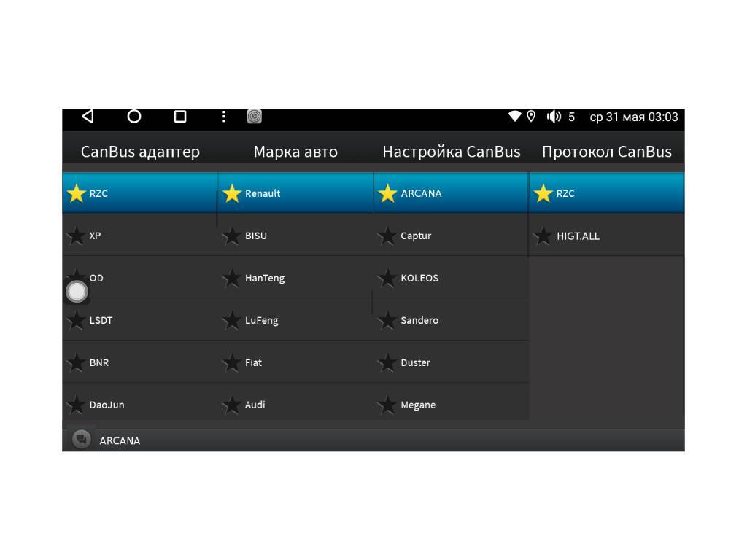Open recent apps square icon
747x560 pixels.
point(180,116)
